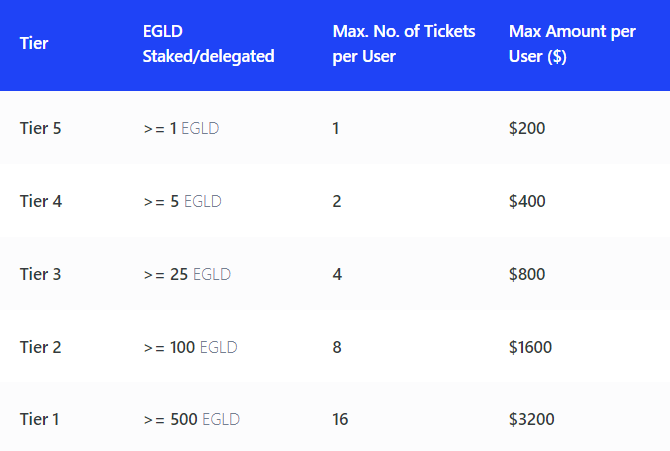This screenshot has width=670, height=451.
Task: Select the Tier 2 row label
Action: pos(41,347)
